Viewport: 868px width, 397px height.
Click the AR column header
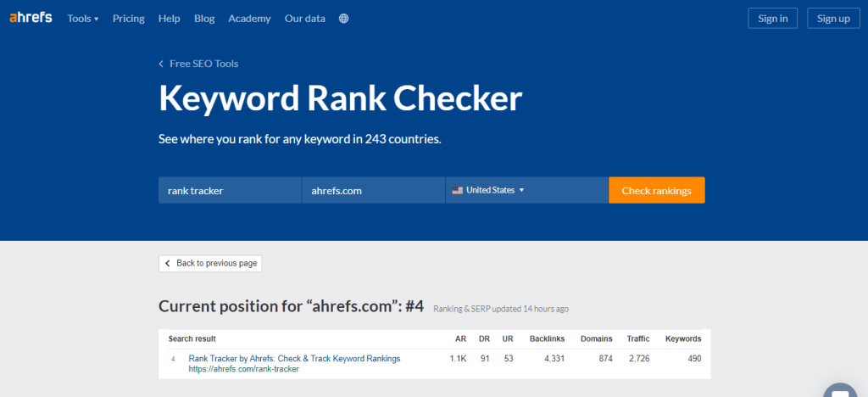click(460, 338)
